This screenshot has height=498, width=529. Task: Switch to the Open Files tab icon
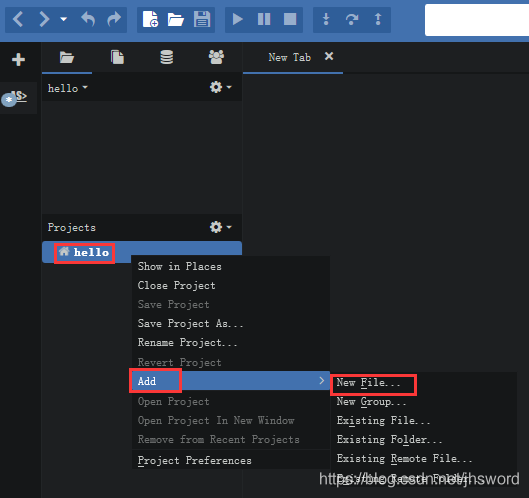point(117,57)
